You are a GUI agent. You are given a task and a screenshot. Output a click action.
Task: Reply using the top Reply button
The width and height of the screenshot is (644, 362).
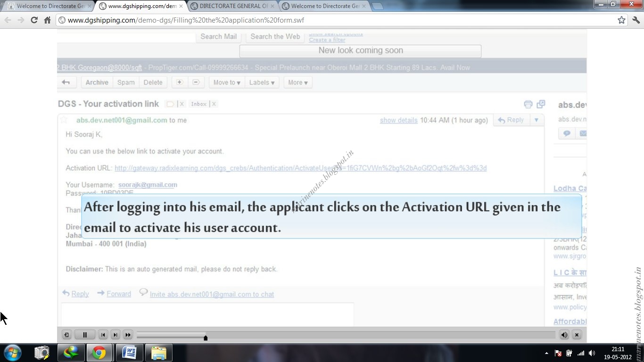(511, 120)
